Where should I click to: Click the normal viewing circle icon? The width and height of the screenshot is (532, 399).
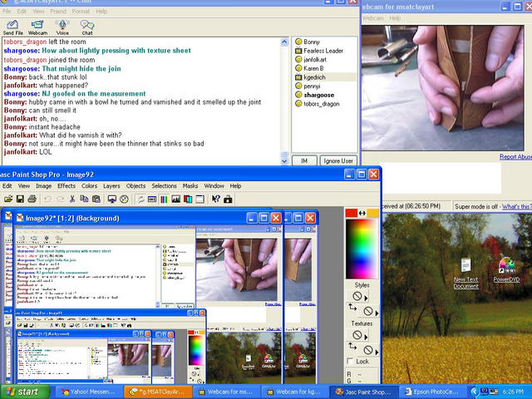pos(124,199)
